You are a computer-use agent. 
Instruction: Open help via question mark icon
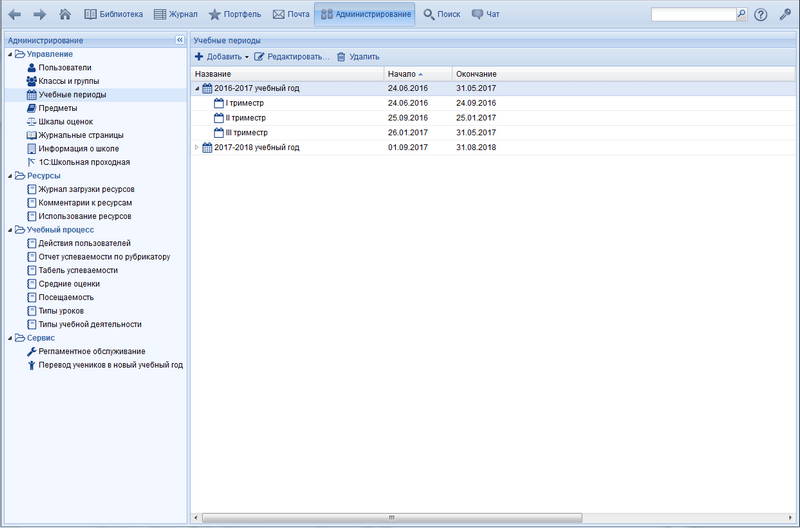coord(761,15)
